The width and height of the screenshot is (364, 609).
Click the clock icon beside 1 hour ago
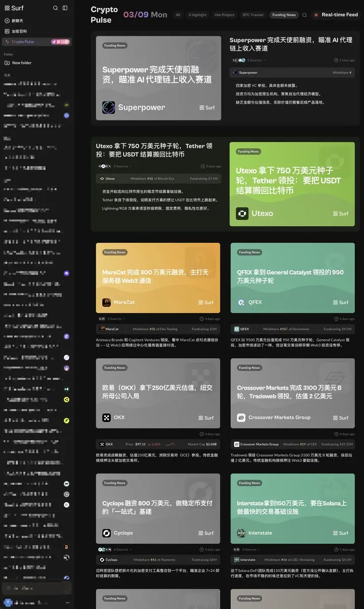point(336,60)
